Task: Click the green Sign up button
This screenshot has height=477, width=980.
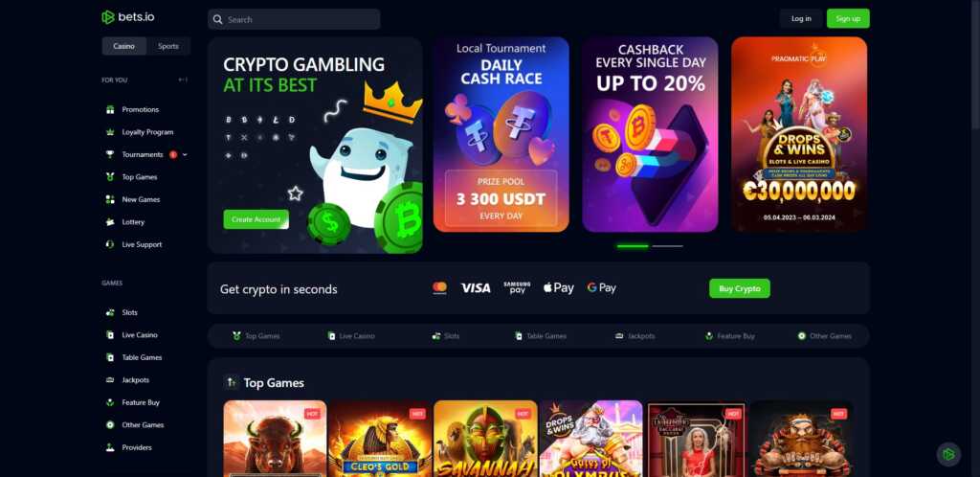Action: pyautogui.click(x=848, y=19)
